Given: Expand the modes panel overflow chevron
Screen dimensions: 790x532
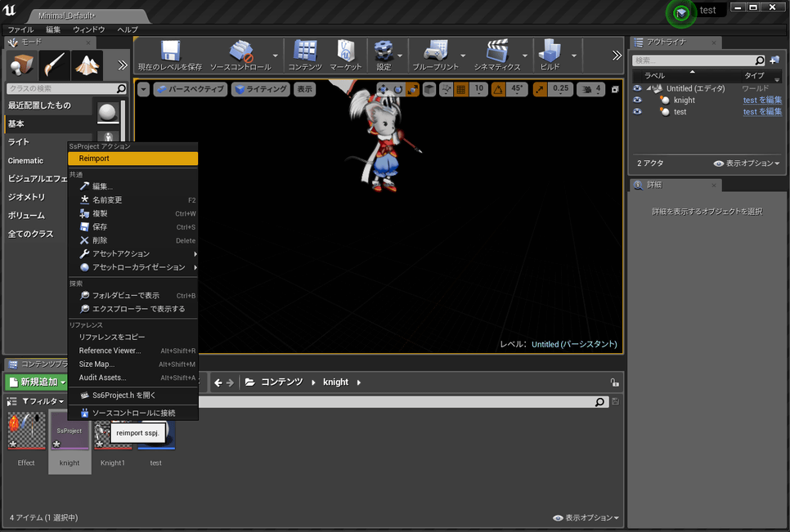Looking at the screenshot, I should tap(123, 65).
